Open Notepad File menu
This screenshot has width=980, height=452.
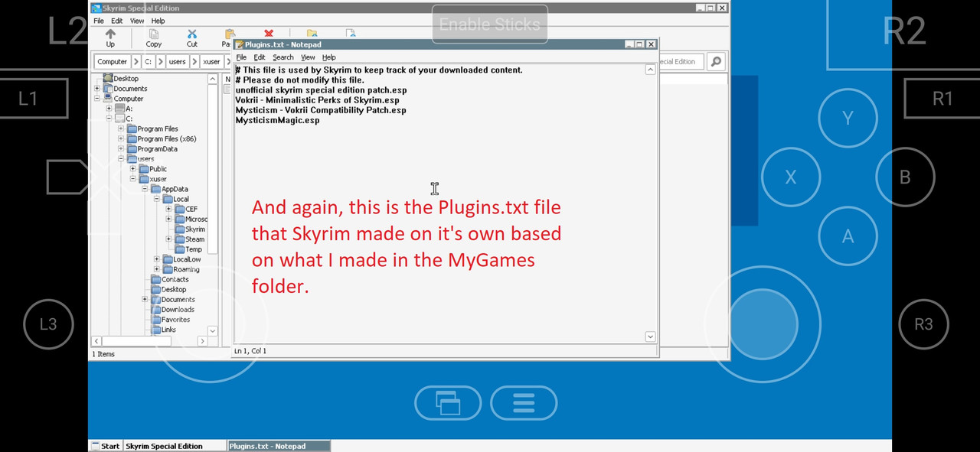(241, 57)
